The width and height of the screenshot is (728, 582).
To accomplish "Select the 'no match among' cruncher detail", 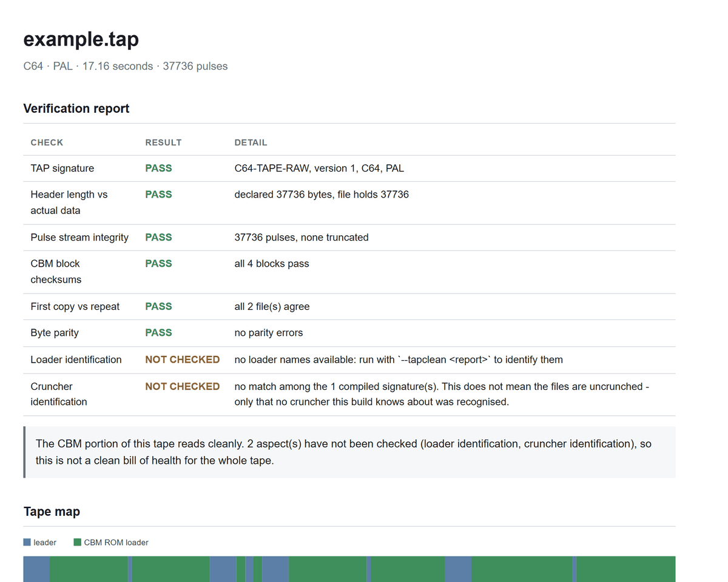I will (442, 394).
